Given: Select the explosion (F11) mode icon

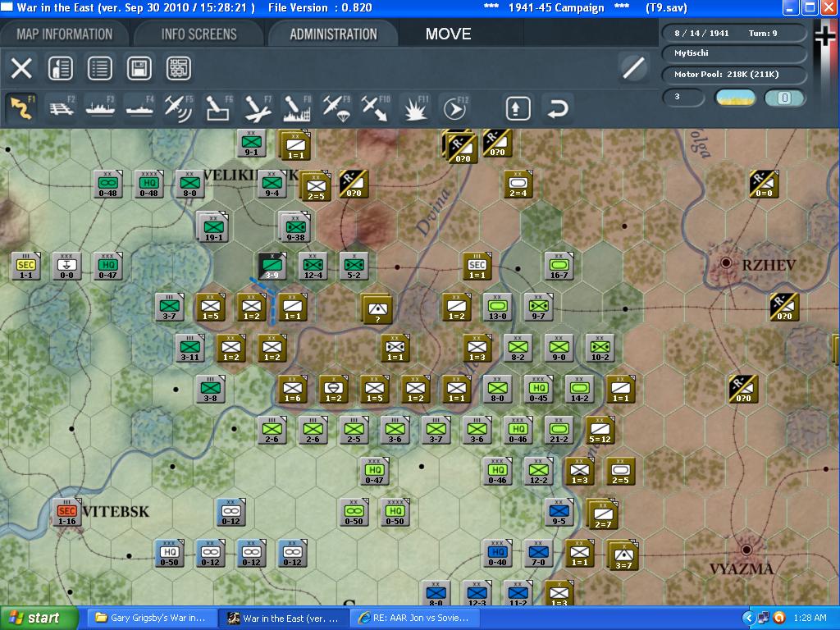Looking at the screenshot, I should 414,107.
